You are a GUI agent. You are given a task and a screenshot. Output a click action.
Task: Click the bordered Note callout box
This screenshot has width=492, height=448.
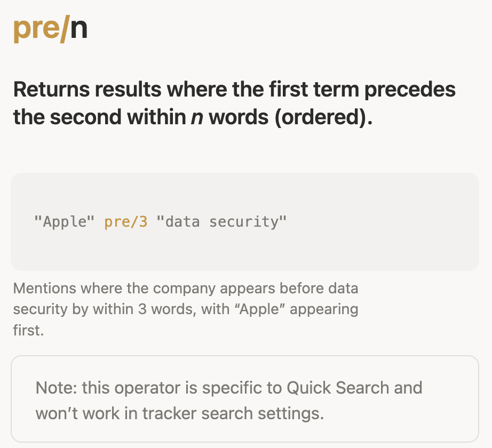point(244,399)
